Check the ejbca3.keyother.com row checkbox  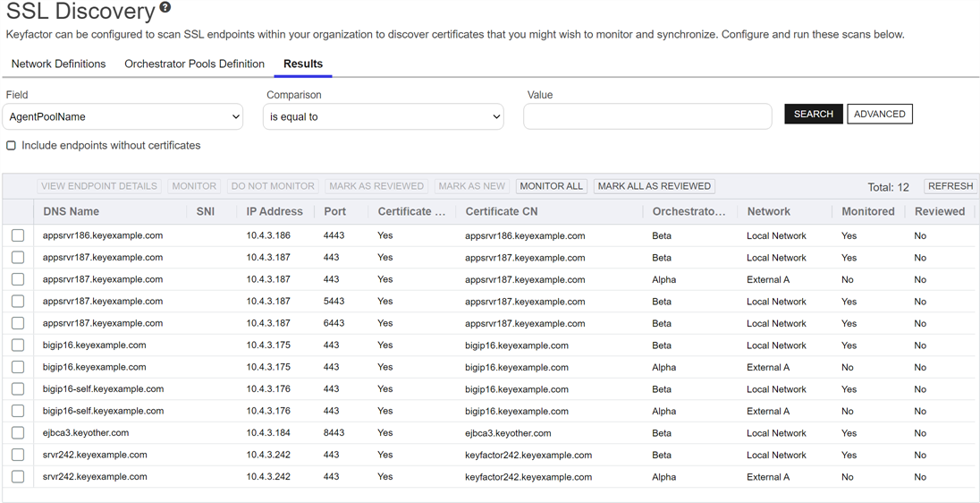[18, 432]
